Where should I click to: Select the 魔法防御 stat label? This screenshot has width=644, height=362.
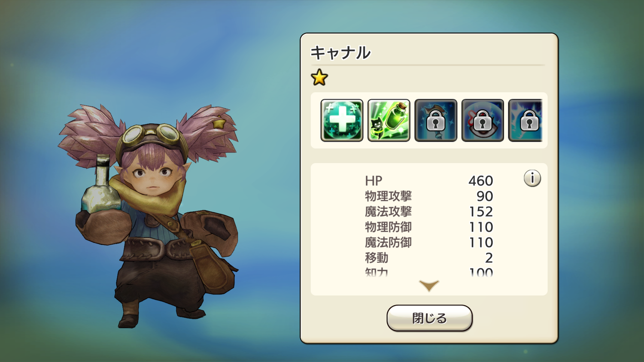(x=388, y=243)
